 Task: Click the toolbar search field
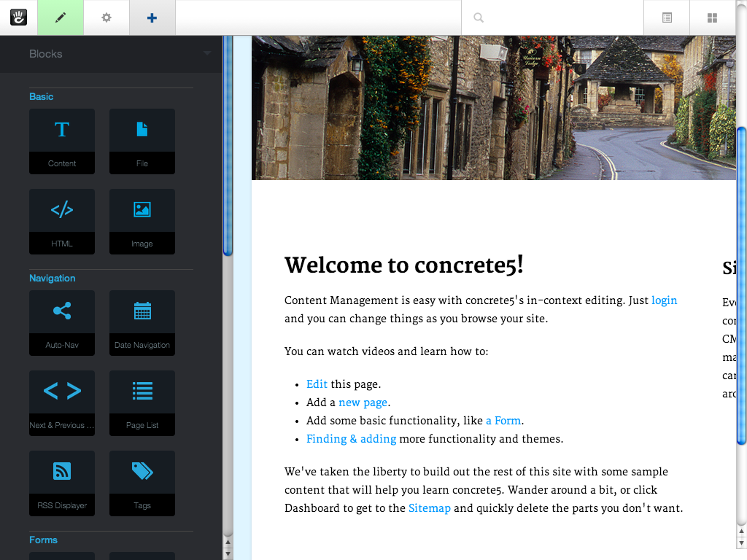click(x=553, y=17)
